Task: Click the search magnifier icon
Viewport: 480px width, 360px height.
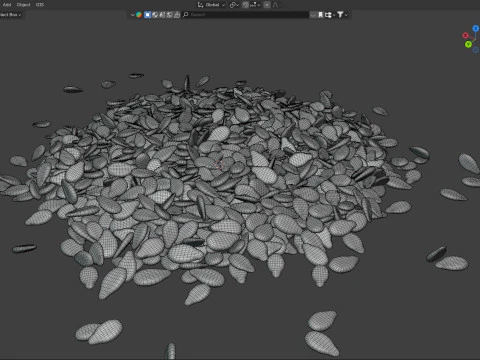Action: coord(186,15)
